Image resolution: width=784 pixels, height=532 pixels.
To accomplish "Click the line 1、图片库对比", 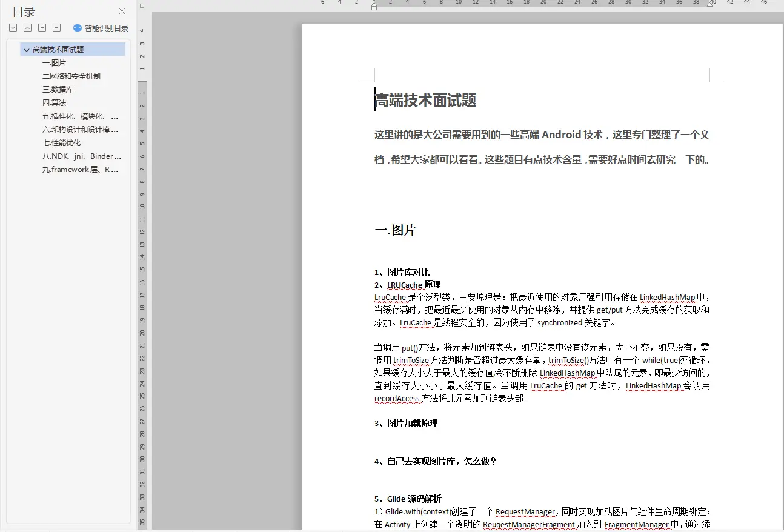I will (x=402, y=272).
